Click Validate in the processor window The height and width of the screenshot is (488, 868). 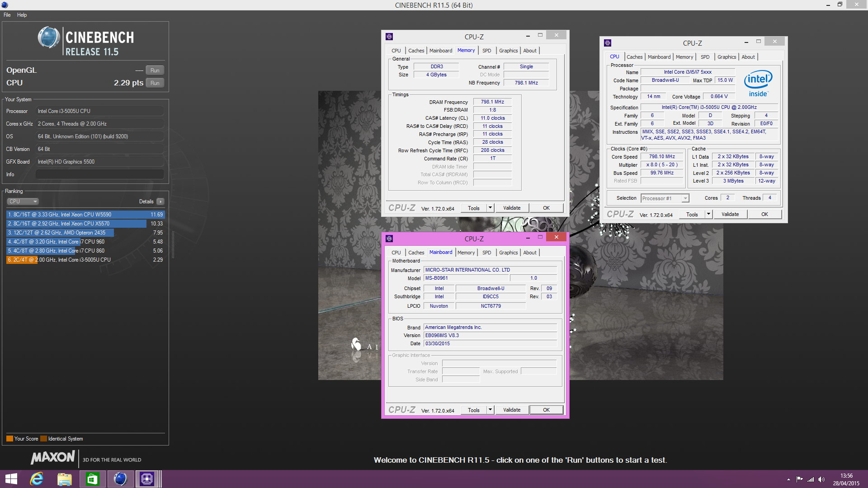point(730,214)
